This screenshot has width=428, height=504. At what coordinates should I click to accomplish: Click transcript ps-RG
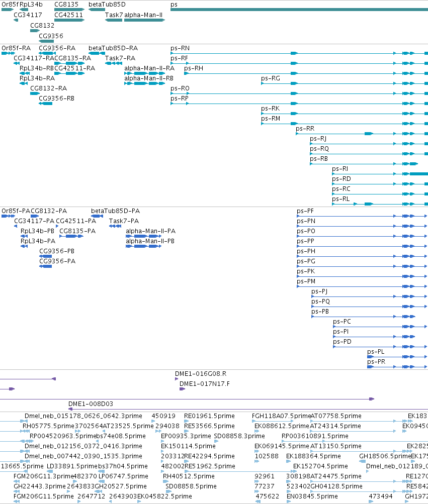point(270,78)
